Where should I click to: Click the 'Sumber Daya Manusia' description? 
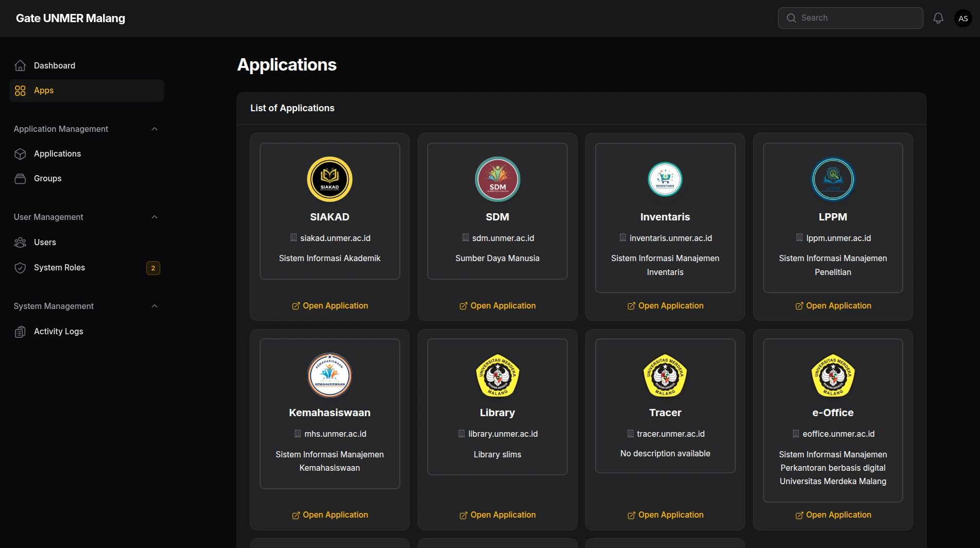click(x=497, y=258)
